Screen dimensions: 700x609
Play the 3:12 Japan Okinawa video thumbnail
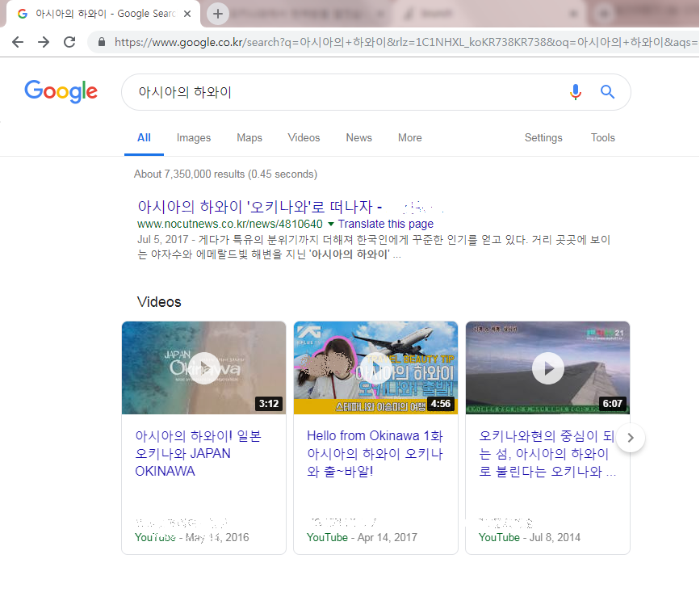click(x=204, y=367)
